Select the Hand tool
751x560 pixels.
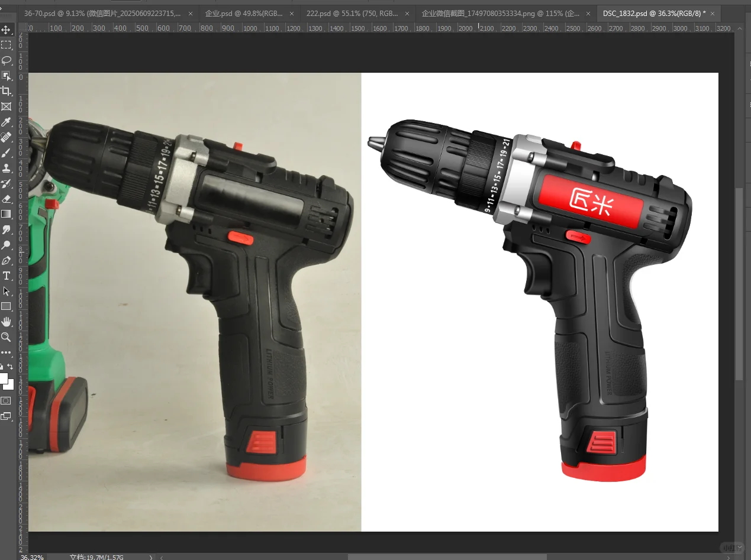click(x=6, y=322)
